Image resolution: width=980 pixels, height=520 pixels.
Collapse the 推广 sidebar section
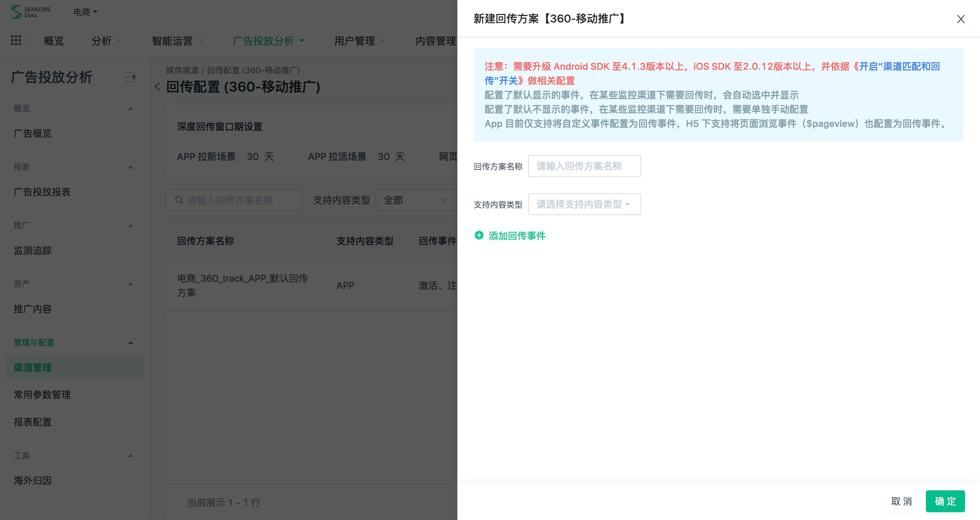coord(130,226)
